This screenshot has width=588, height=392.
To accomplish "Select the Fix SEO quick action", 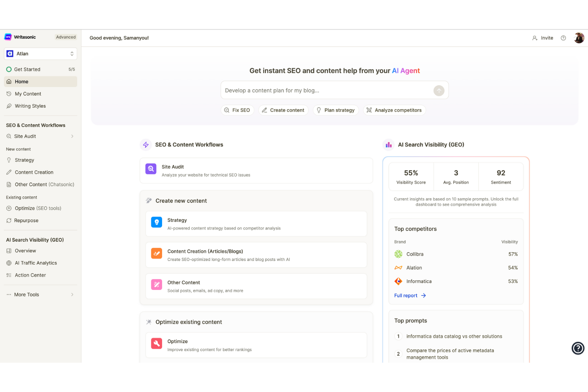I will pos(237,110).
